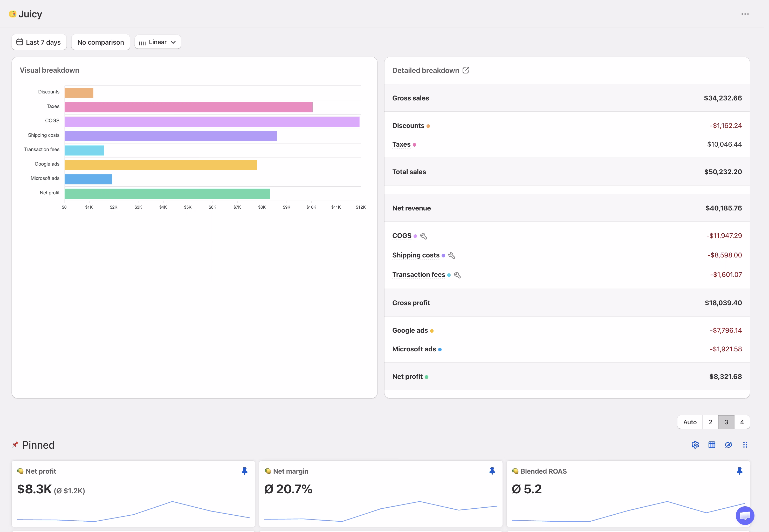
Task: Open the Last 7 days date picker
Action: tap(39, 42)
